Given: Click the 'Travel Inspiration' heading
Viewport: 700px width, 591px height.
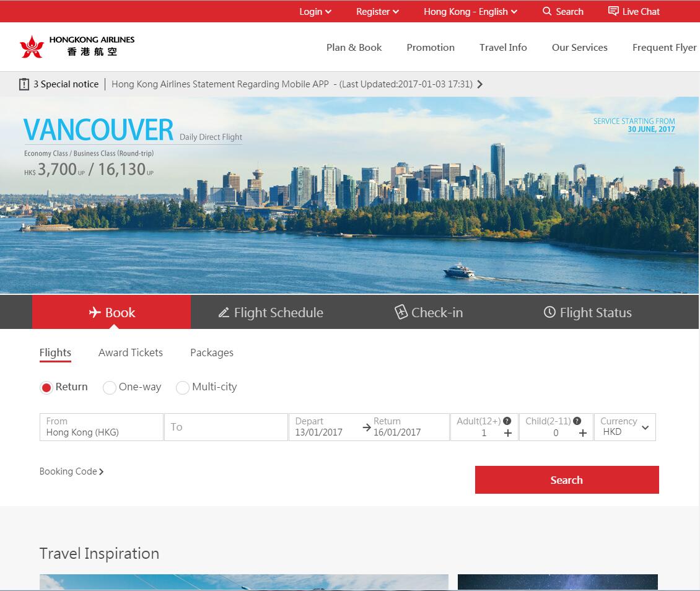Looking at the screenshot, I should pyautogui.click(x=99, y=553).
